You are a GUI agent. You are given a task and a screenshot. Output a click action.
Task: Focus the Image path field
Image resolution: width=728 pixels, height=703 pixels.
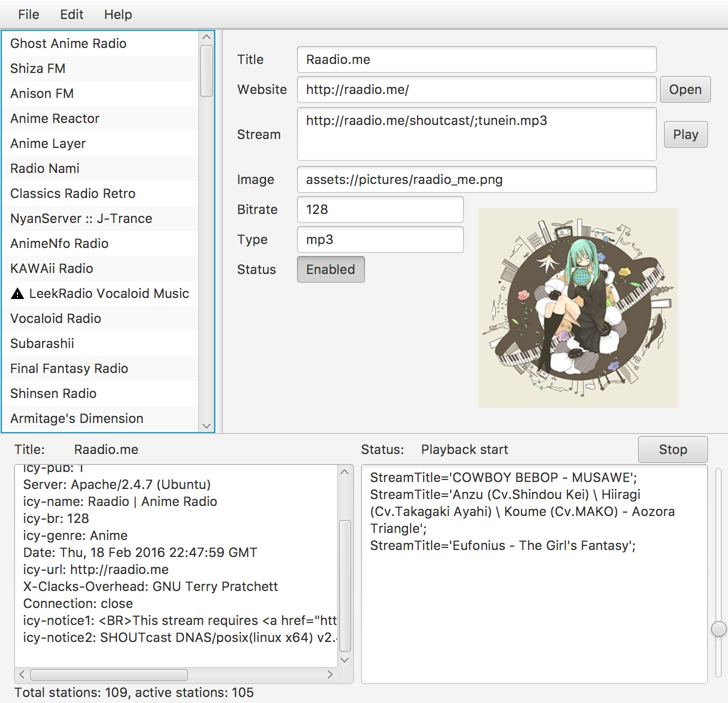[x=477, y=179]
